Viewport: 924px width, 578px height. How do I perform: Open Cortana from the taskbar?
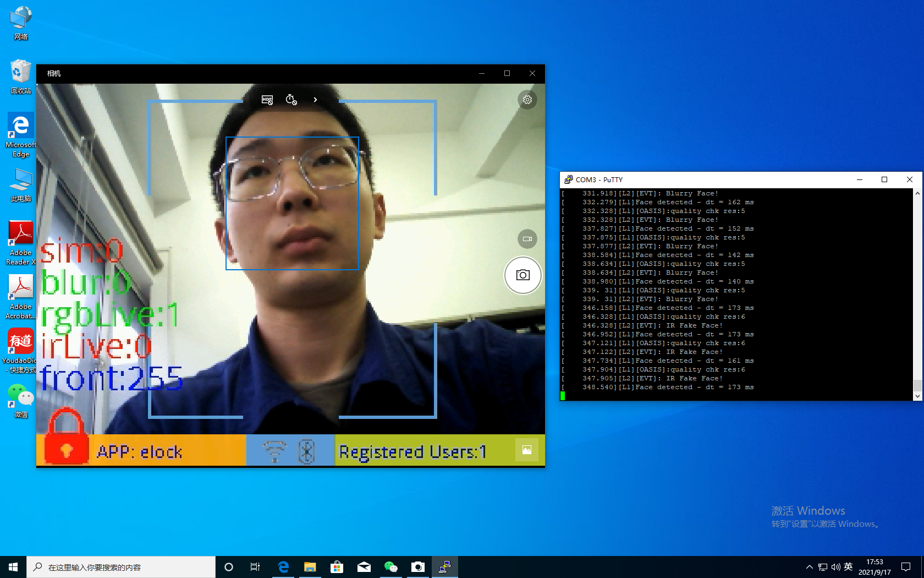tap(229, 567)
